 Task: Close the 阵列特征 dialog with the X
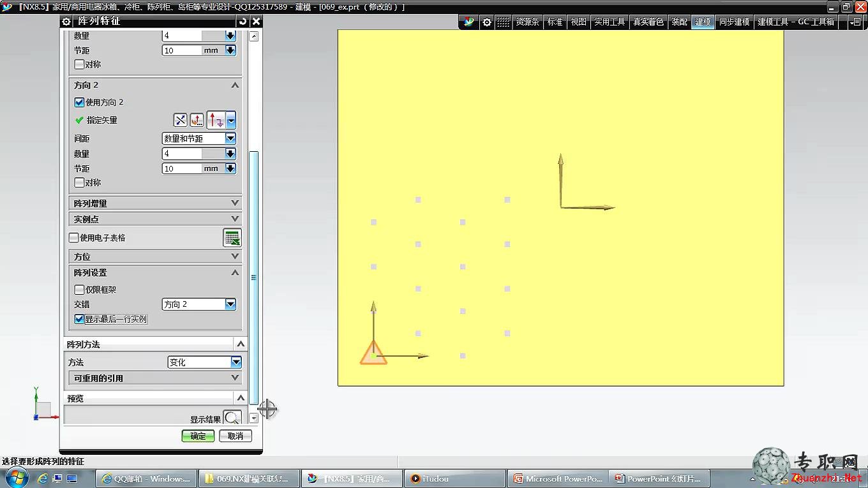(256, 22)
